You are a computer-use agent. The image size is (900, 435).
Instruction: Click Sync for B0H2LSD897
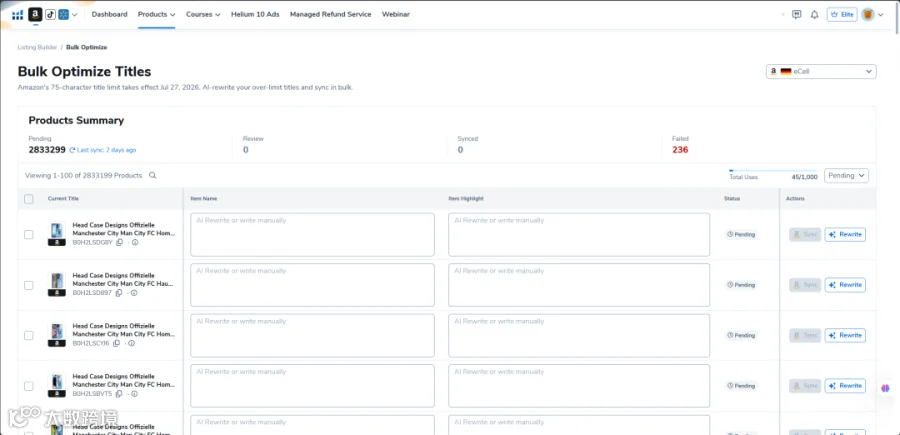point(805,285)
